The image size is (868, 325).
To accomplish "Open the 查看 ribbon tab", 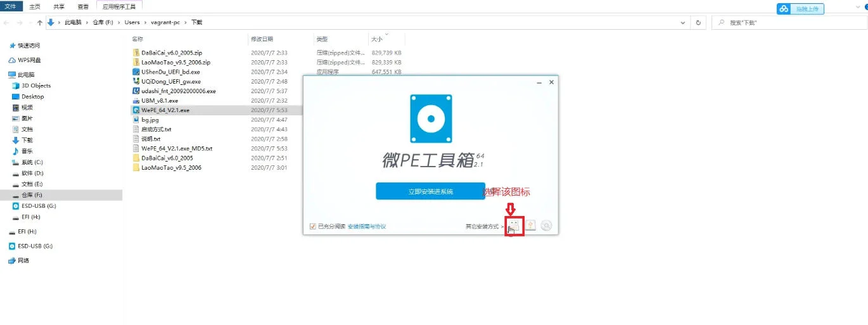I will 83,6.
